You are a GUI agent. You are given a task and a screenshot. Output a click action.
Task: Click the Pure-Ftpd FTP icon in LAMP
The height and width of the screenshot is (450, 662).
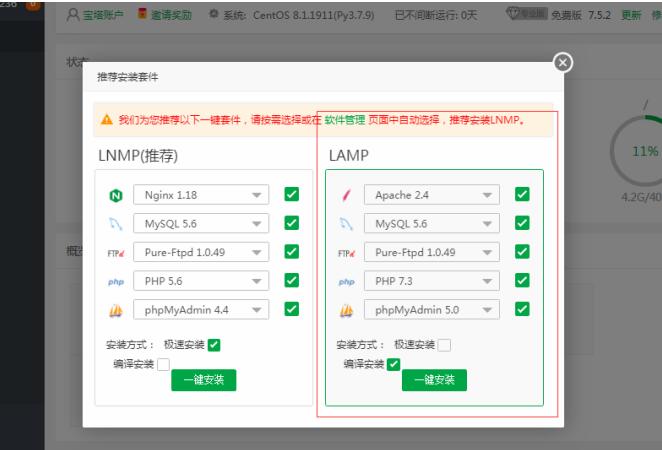pos(346,253)
